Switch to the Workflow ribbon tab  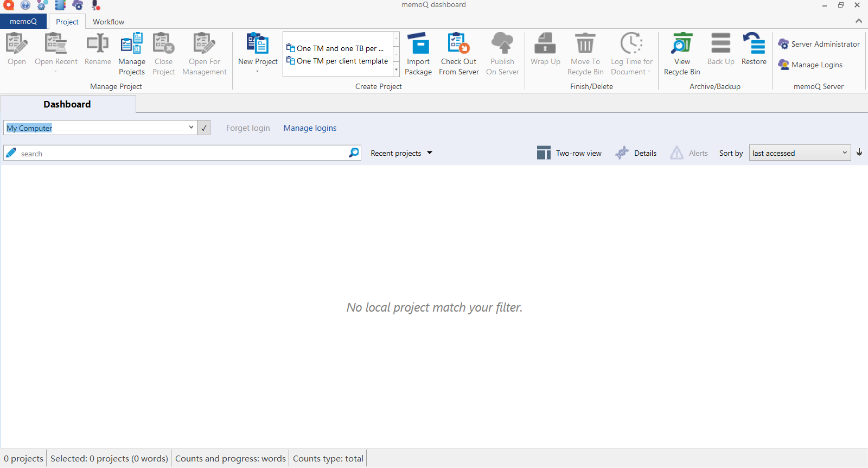coord(108,22)
